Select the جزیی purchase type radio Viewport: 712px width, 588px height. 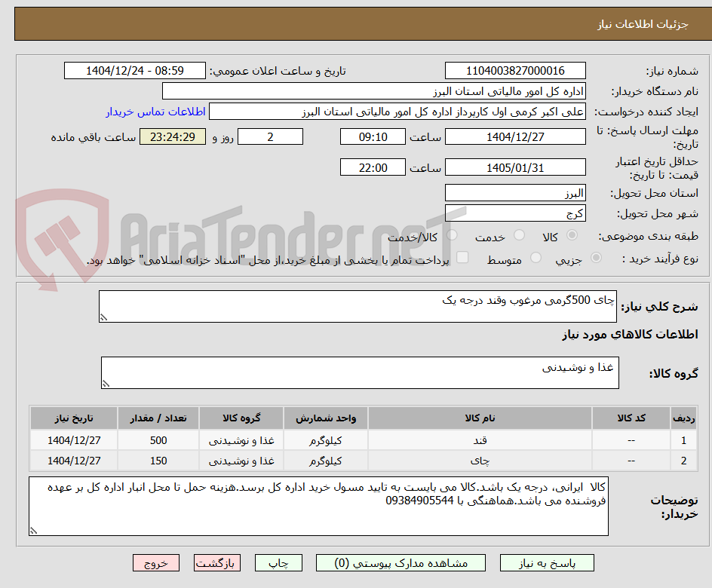[596, 258]
